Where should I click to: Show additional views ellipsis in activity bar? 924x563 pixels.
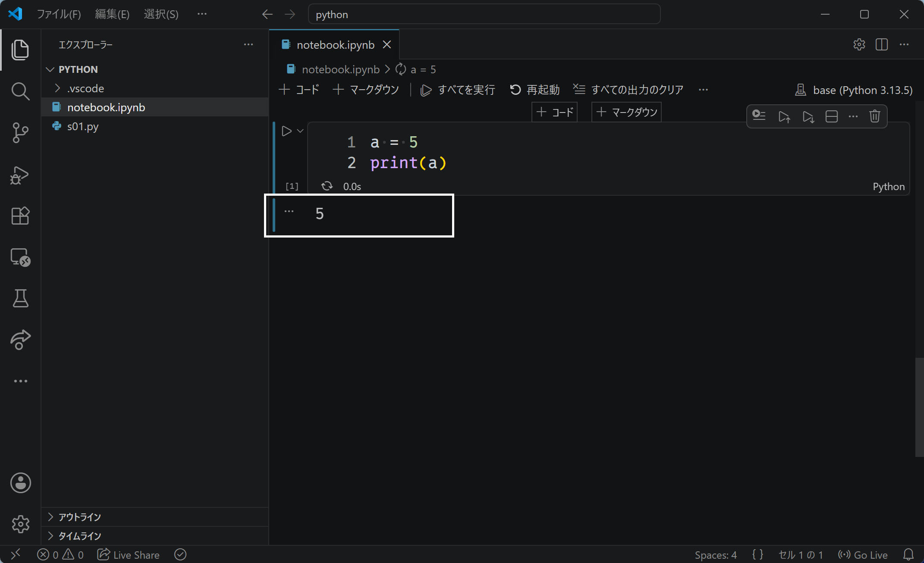tap(20, 381)
